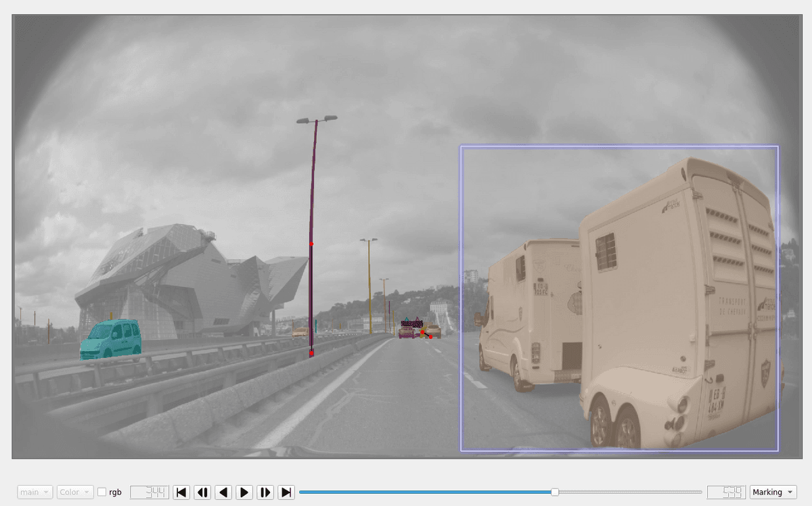The width and height of the screenshot is (812, 506).
Task: Select the purple annotated distant car
Action: coord(407,331)
